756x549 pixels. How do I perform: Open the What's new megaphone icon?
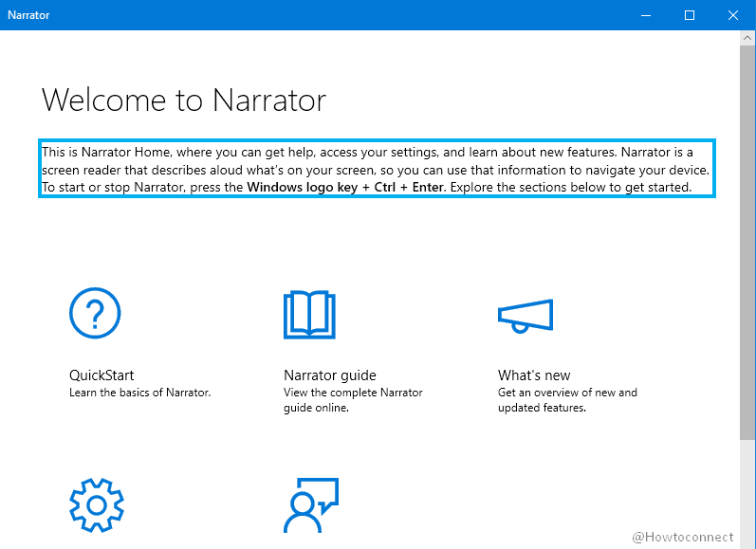pyautogui.click(x=526, y=316)
